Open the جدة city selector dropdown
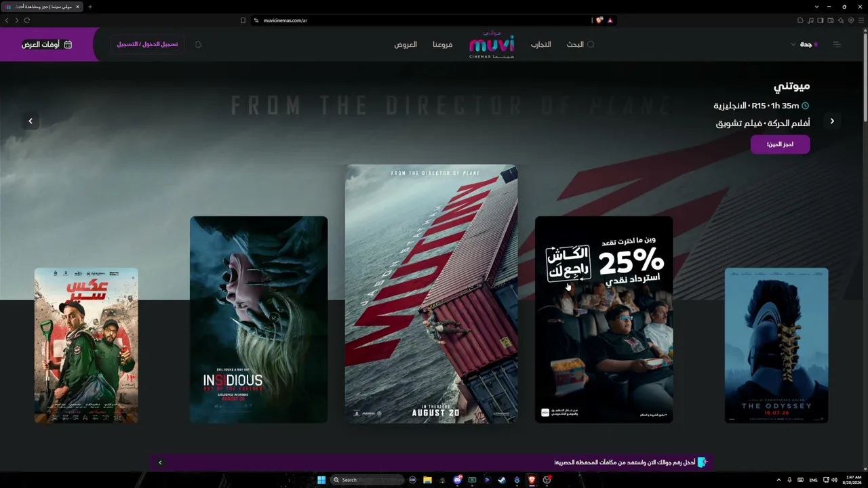 (x=805, y=45)
